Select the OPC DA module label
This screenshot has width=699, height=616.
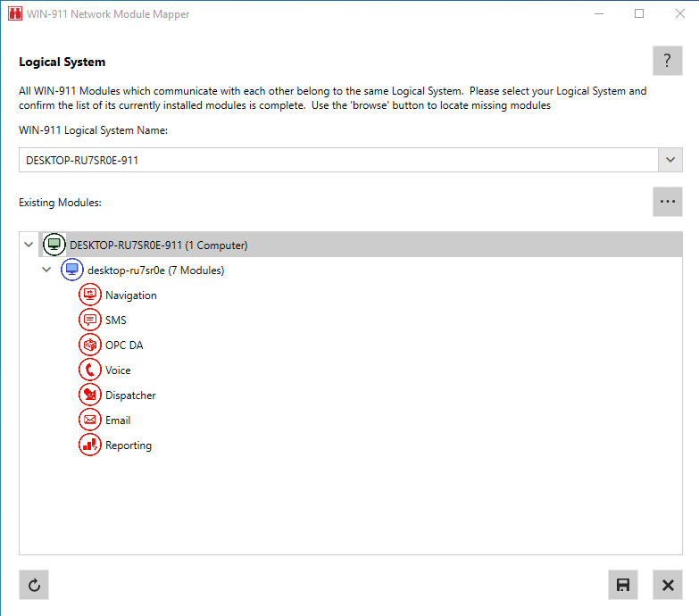[124, 345]
